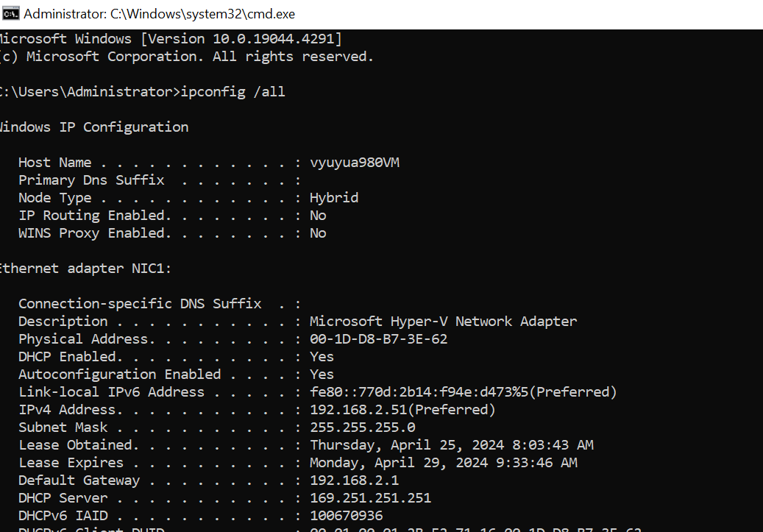Click the Ethernet adapter NIC1 heading
The image size is (763, 532).
85,268
